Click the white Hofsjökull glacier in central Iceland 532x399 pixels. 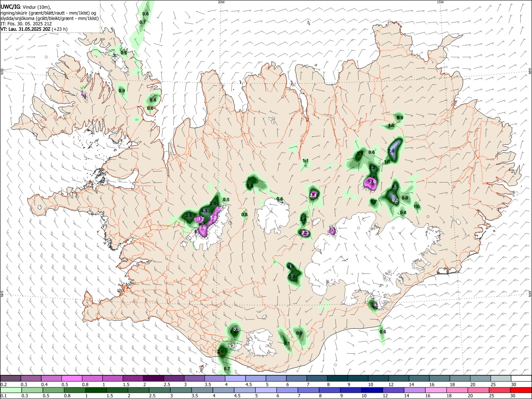273,215
